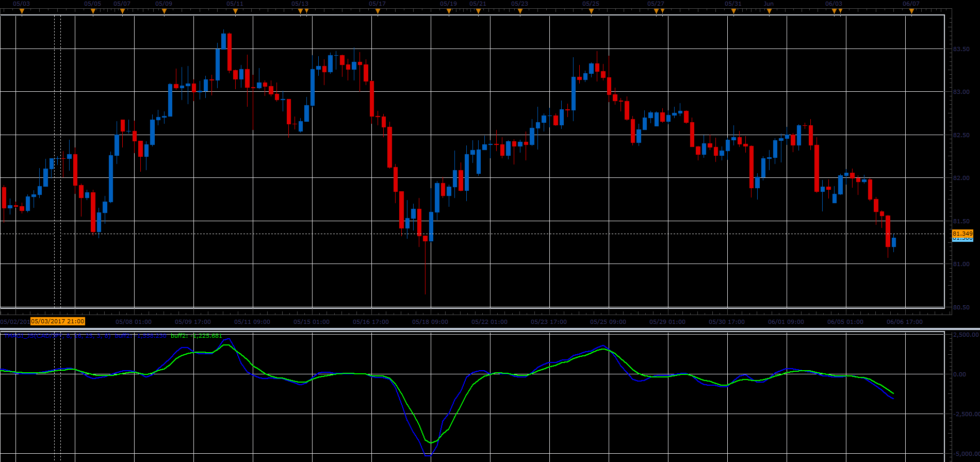The width and height of the screenshot is (980, 462).
Task: Click the 05/29 01:00 time axis label
Action: (x=667, y=322)
